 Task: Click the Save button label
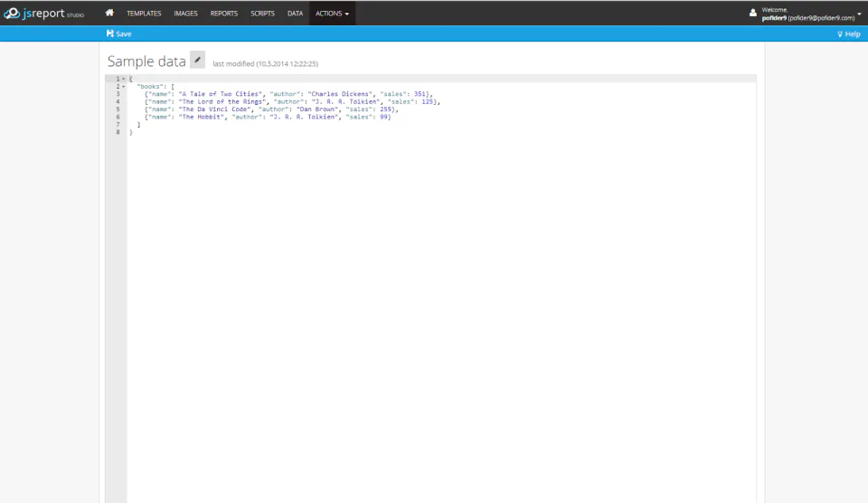(x=124, y=33)
